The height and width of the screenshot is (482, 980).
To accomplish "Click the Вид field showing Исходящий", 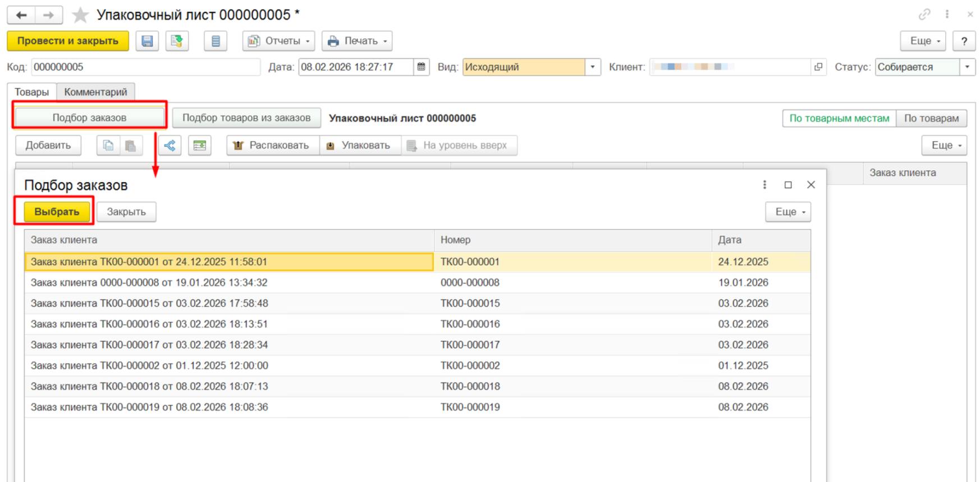I will click(524, 67).
